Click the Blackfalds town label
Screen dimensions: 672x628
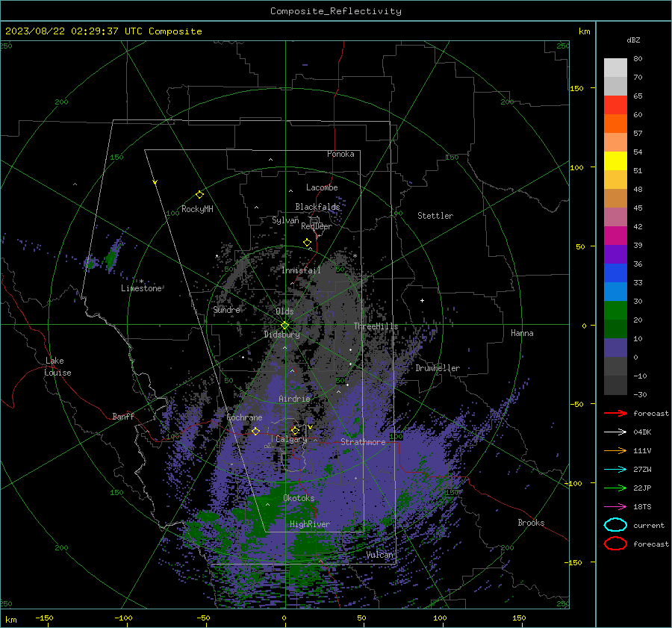(317, 207)
